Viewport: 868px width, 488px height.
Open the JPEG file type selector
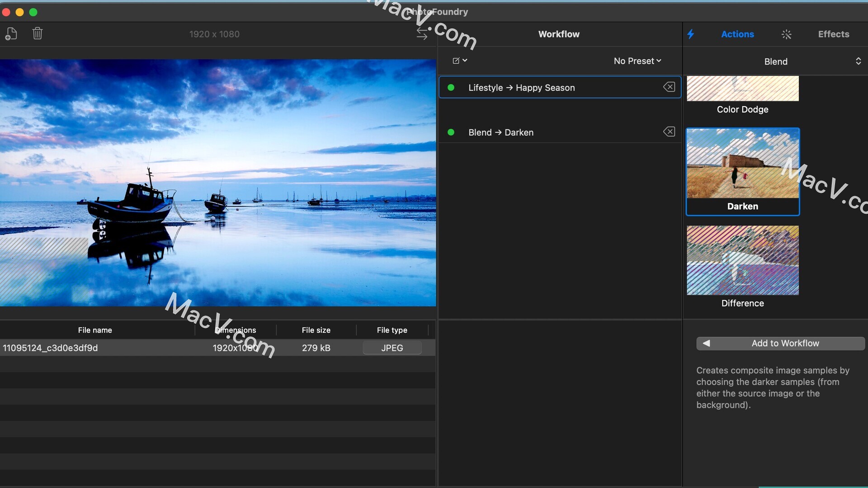[x=392, y=348]
